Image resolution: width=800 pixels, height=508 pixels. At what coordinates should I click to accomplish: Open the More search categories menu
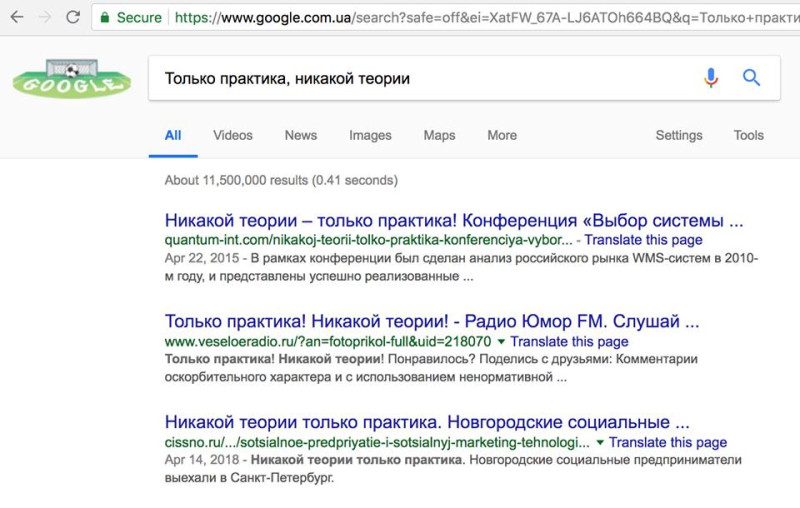(x=502, y=135)
